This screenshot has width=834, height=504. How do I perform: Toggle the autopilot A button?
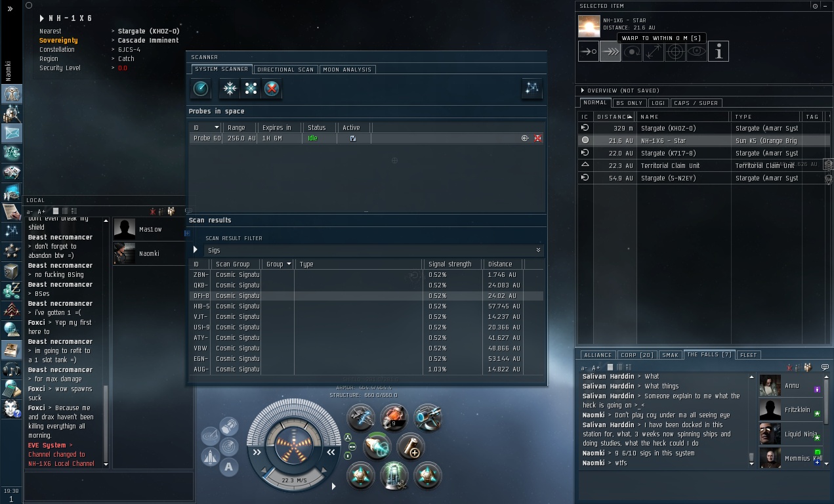tap(228, 467)
